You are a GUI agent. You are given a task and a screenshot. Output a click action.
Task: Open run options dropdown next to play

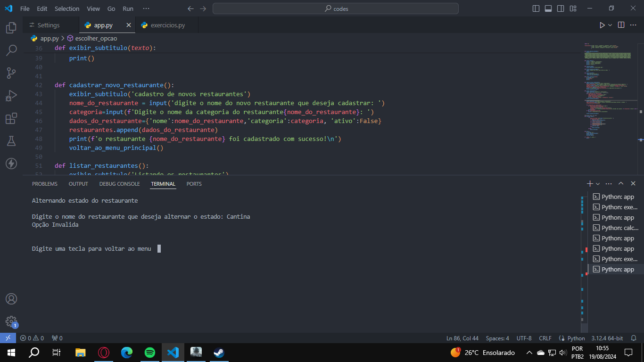coord(610,25)
